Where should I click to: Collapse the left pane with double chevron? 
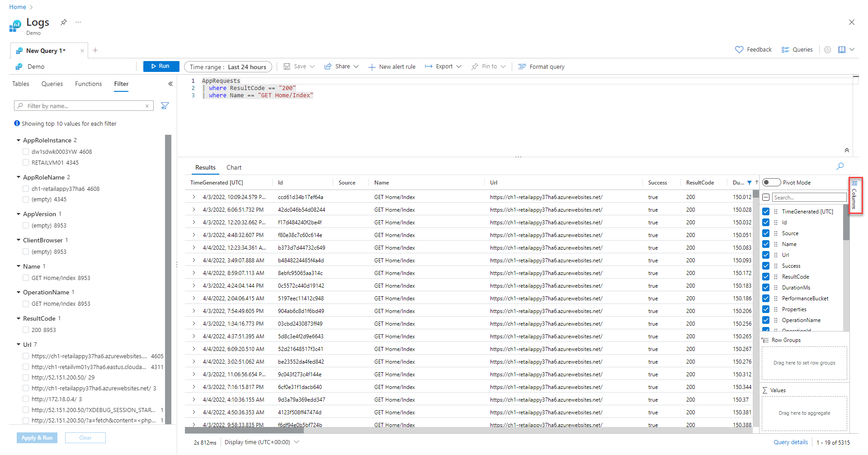click(x=170, y=84)
